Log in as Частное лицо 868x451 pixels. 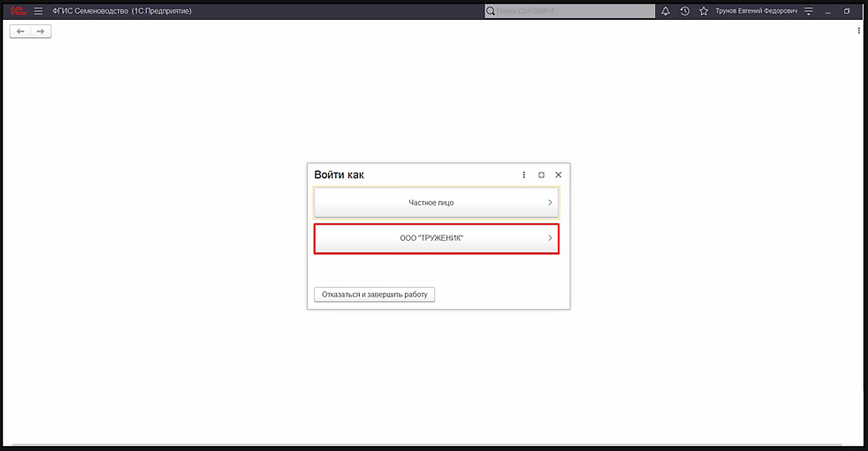(x=431, y=202)
